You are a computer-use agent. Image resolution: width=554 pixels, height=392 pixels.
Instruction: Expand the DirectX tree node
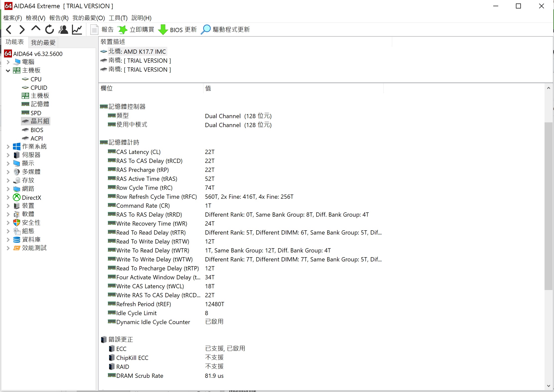pos(8,197)
